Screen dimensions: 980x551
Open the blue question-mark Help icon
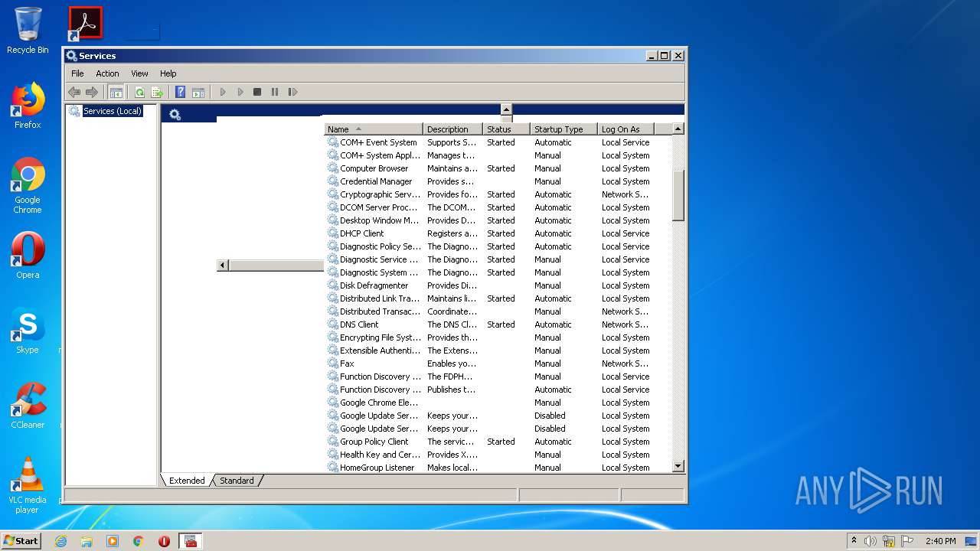click(180, 92)
